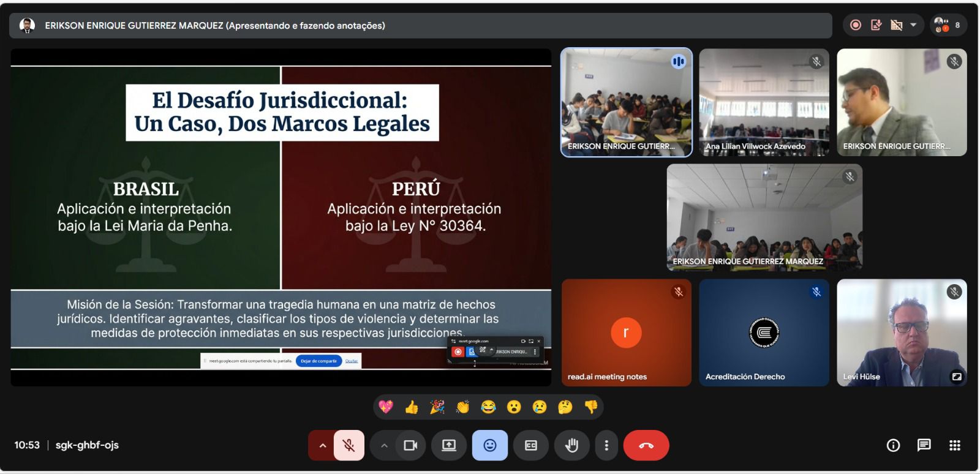Raise hand using the hand icon
The width and height of the screenshot is (980, 474).
click(x=571, y=445)
